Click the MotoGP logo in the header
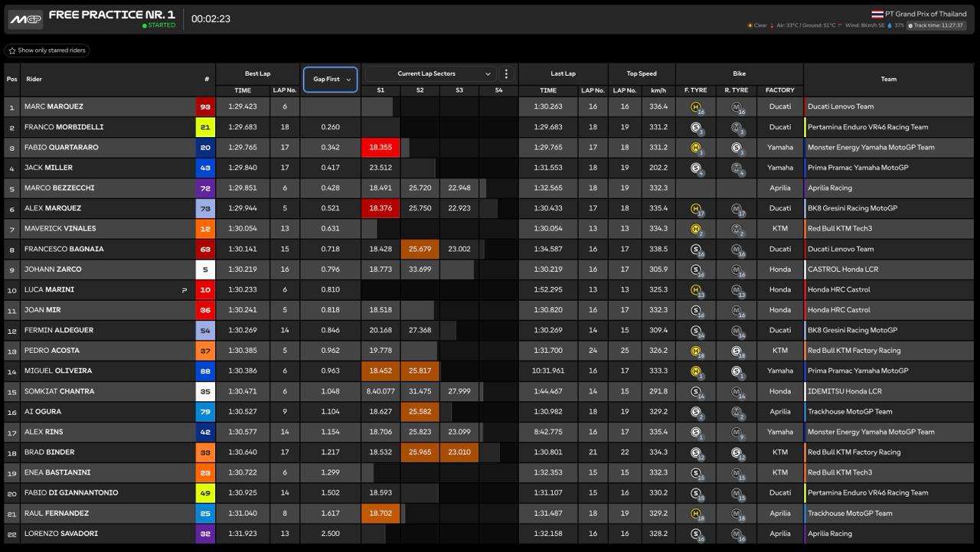The width and height of the screenshot is (980, 552). pyautogui.click(x=25, y=19)
